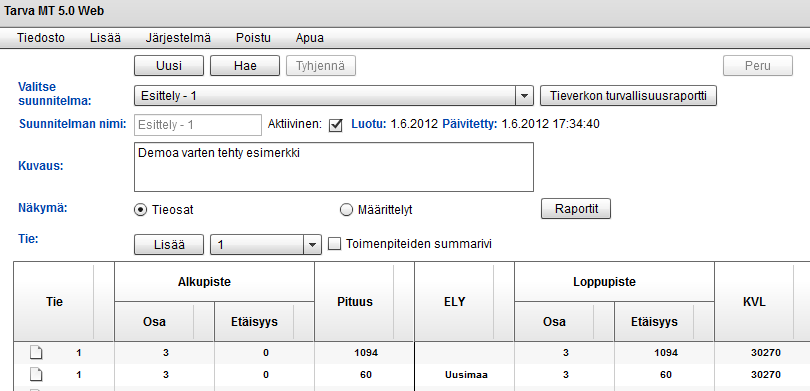Click the Hae button
This screenshot has height=391, width=810.
[245, 66]
